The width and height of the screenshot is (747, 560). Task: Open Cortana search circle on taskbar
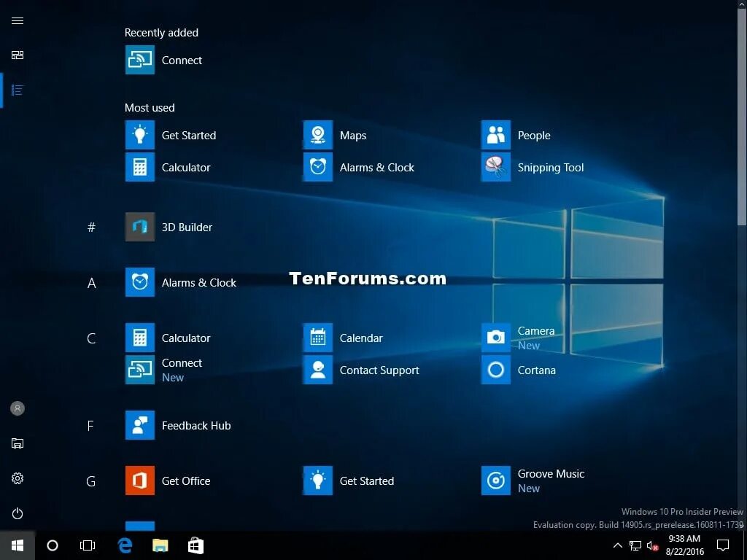53,545
